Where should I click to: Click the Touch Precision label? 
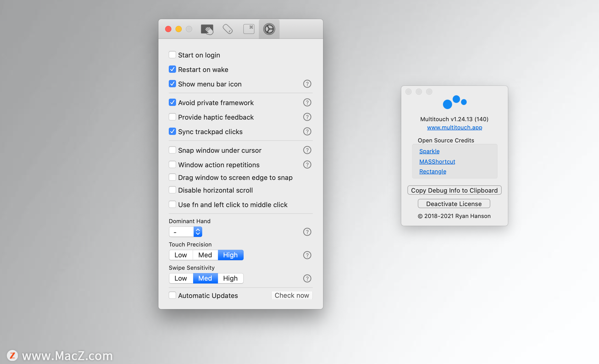(190, 245)
